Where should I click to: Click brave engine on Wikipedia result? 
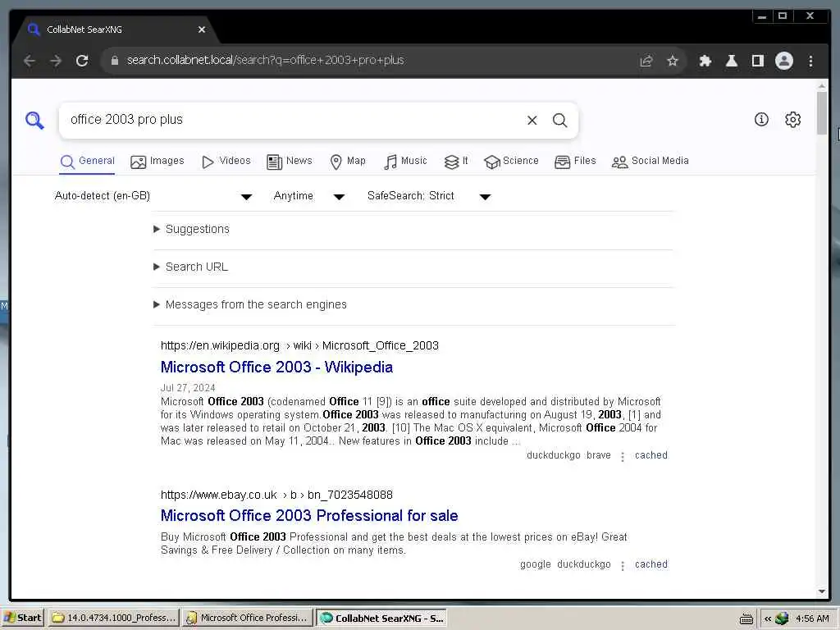[598, 455]
